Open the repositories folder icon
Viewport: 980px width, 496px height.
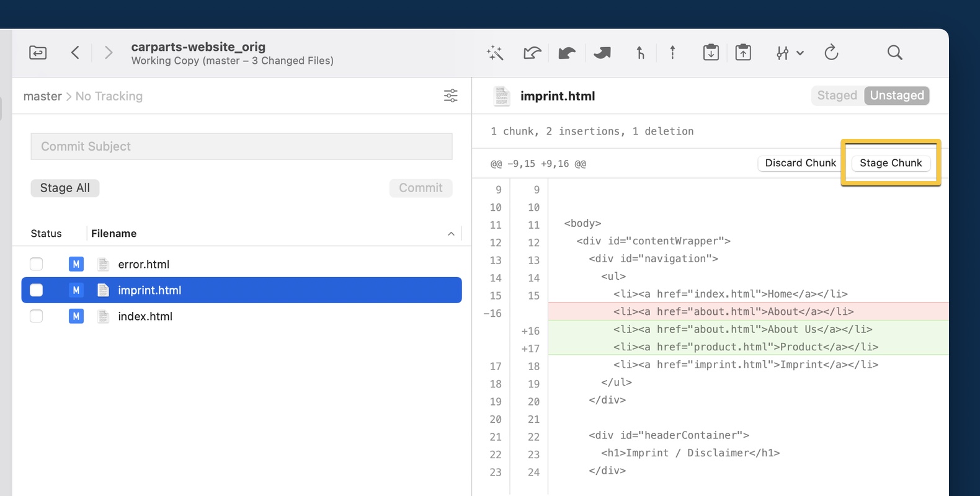pyautogui.click(x=38, y=53)
